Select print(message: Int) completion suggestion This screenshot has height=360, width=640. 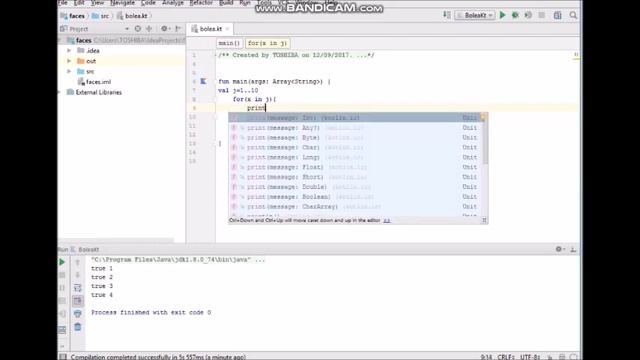355,118
